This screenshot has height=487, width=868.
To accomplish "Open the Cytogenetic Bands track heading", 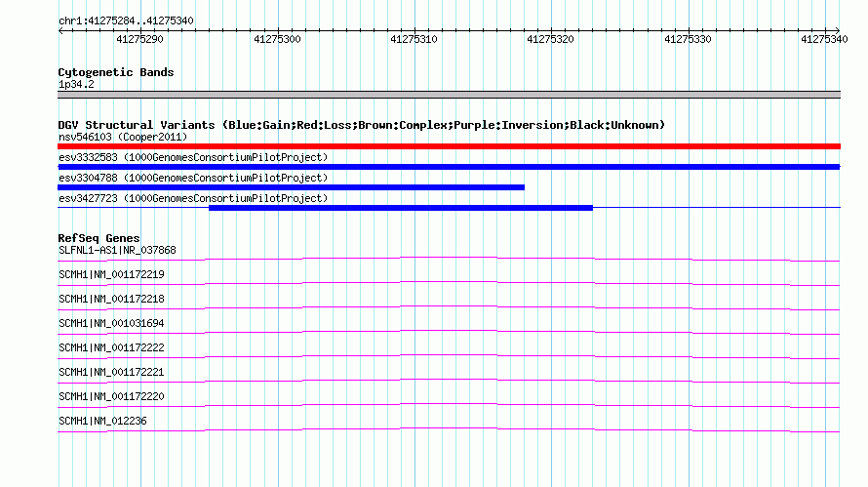I will (x=116, y=72).
